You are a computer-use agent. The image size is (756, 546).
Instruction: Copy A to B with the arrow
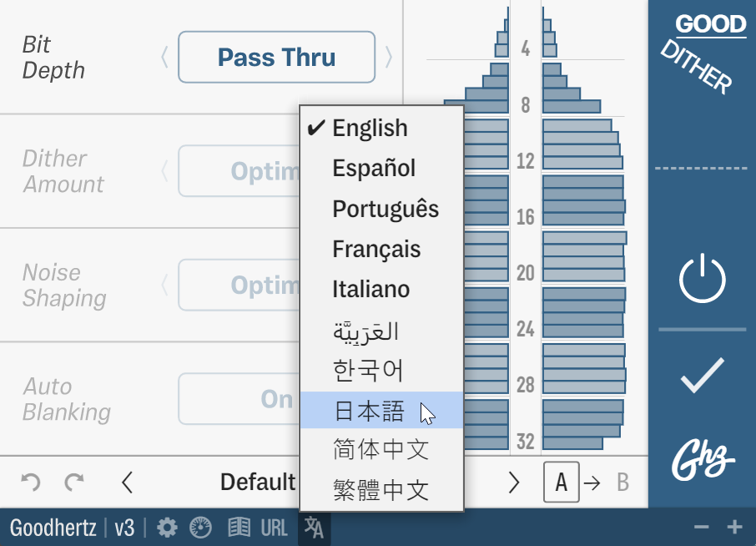[592, 483]
